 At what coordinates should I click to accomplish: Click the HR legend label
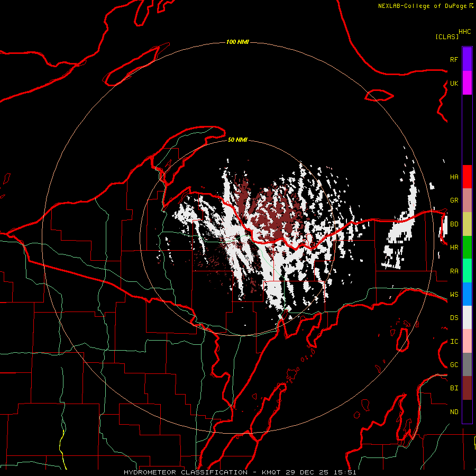[454, 248]
